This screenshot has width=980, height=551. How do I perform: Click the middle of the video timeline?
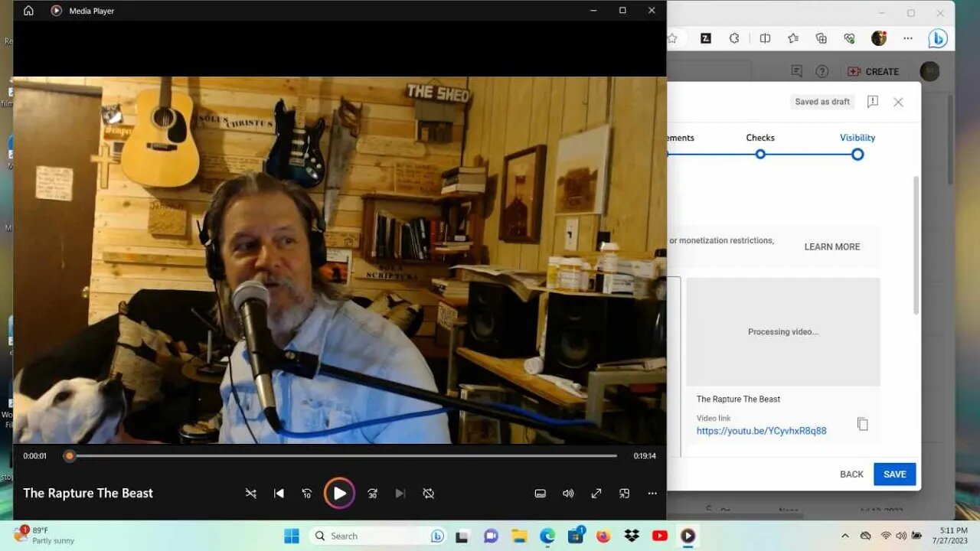pyautogui.click(x=343, y=456)
